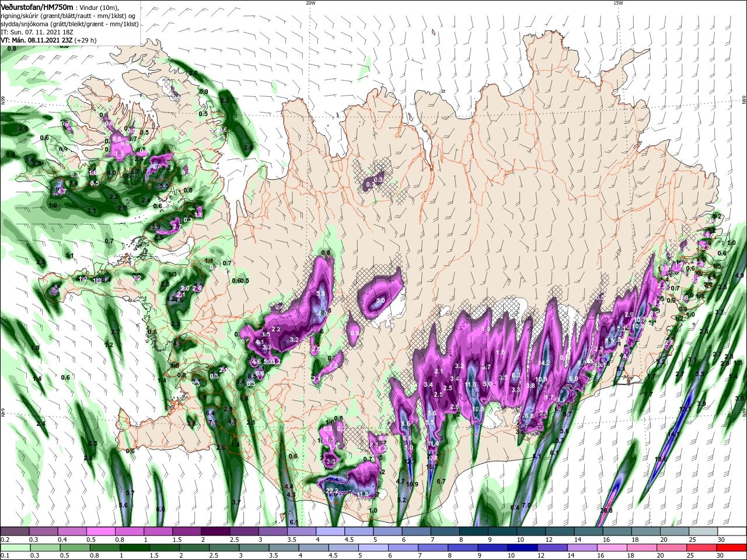Image resolution: width=747 pixels, height=560 pixels.
Task: Click the 20W longitude label
Action: (310, 2)
